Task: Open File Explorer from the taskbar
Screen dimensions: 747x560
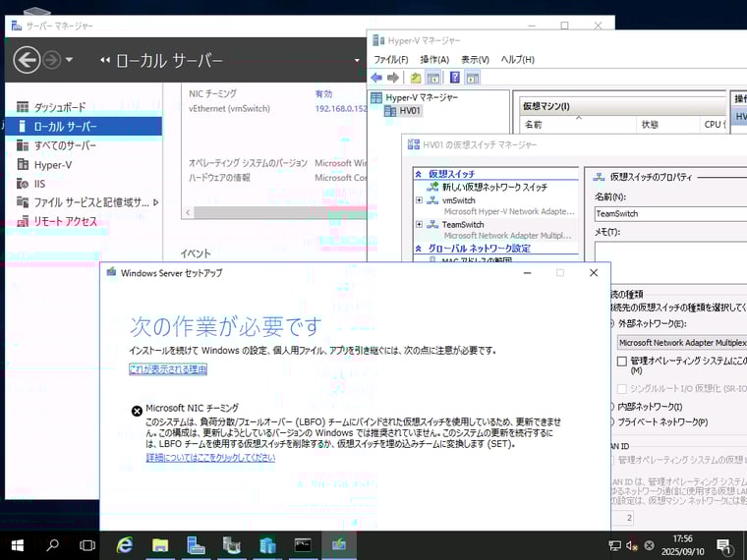Action: (160, 545)
